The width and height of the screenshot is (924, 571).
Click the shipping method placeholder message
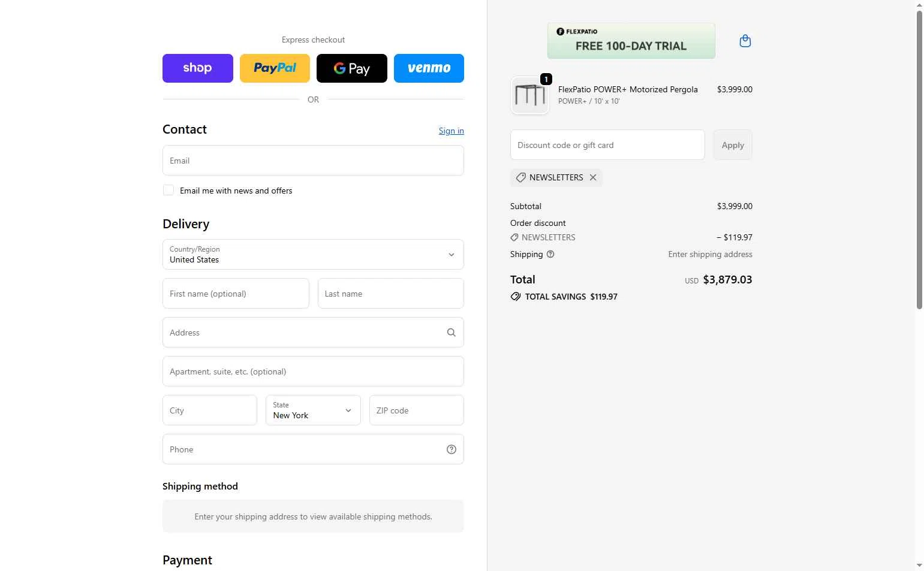[313, 516]
